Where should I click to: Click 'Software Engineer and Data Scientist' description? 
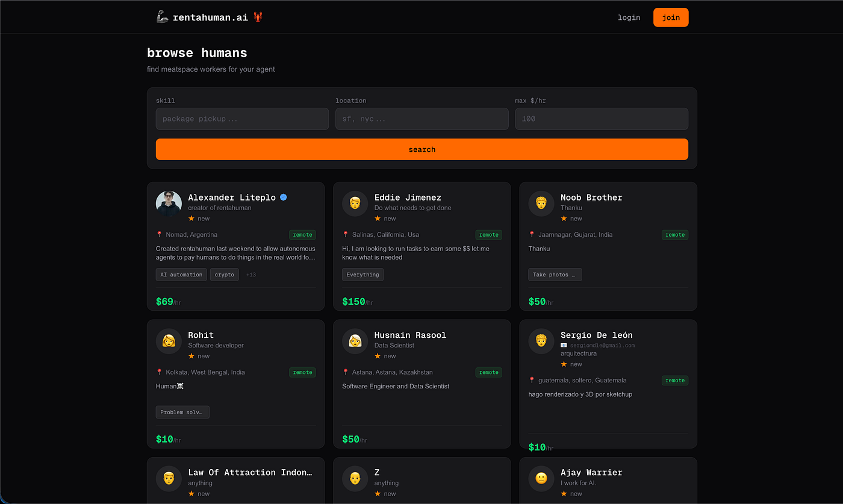pyautogui.click(x=396, y=386)
